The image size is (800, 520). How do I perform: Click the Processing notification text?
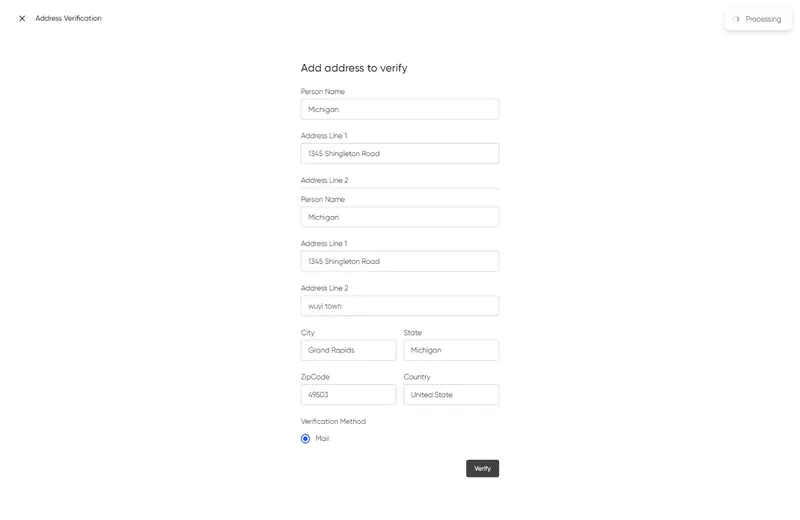click(x=763, y=19)
